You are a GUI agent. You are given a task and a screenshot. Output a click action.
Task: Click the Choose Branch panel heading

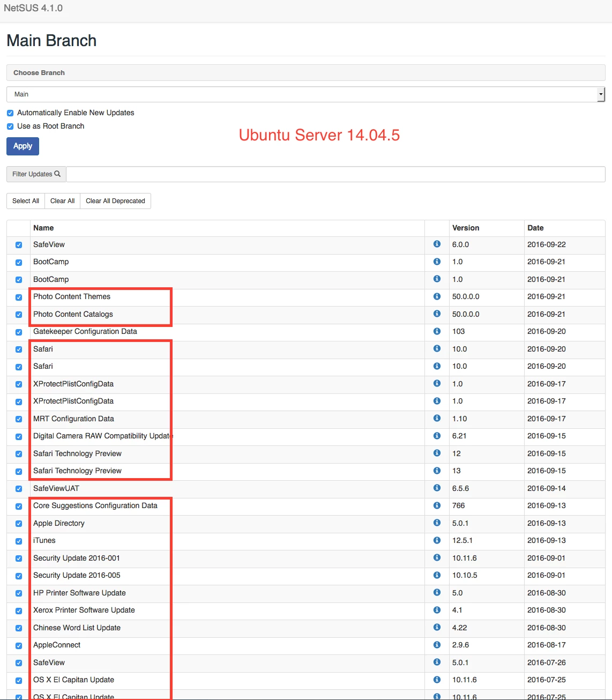pos(305,73)
